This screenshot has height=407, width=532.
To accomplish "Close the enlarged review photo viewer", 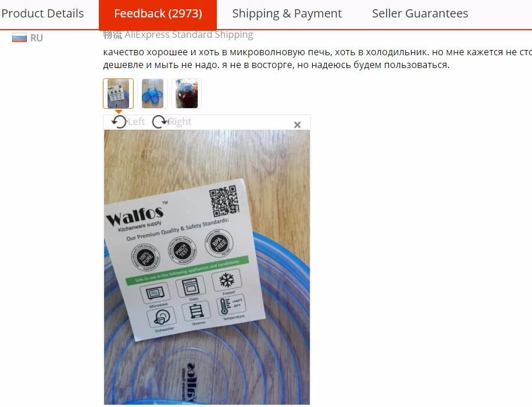I will (297, 125).
